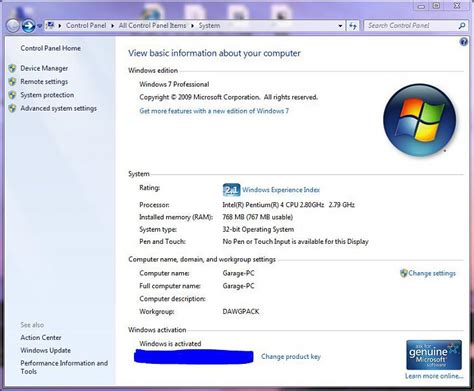Select System in the breadcrumb path
The image size is (474, 391).
pyautogui.click(x=209, y=25)
